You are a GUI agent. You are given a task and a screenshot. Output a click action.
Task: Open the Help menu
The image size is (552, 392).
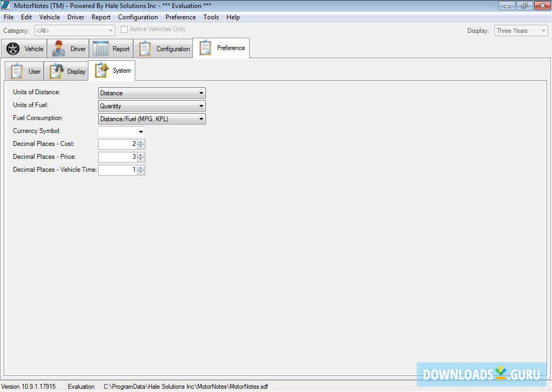click(x=233, y=17)
